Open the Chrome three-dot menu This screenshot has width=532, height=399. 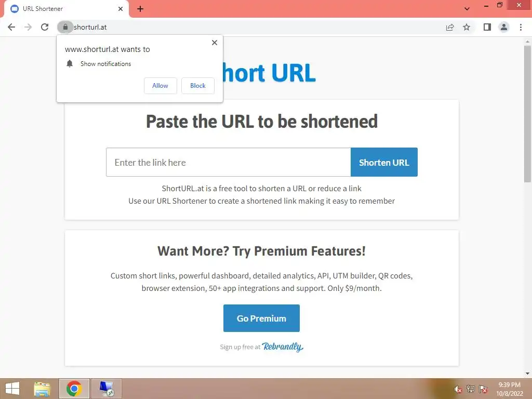point(521,27)
